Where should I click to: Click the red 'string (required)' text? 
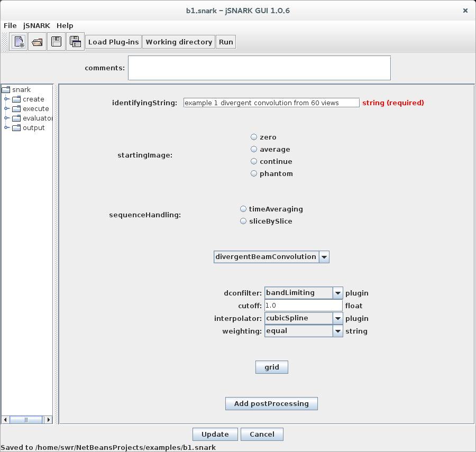pos(393,103)
